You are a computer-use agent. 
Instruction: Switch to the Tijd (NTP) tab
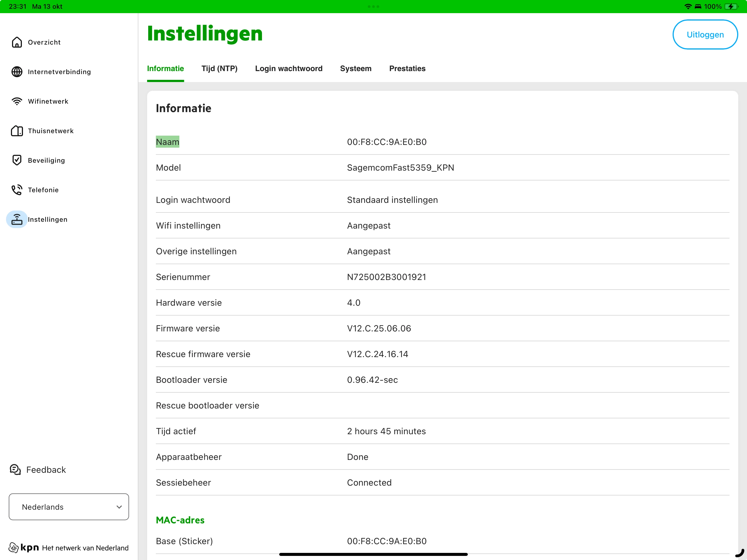[219, 69]
